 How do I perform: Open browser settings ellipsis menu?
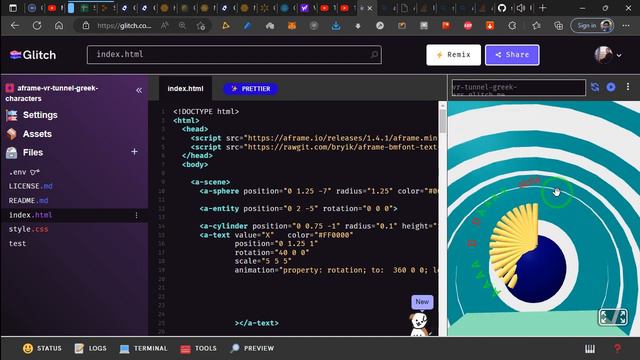pyautogui.click(x=626, y=26)
